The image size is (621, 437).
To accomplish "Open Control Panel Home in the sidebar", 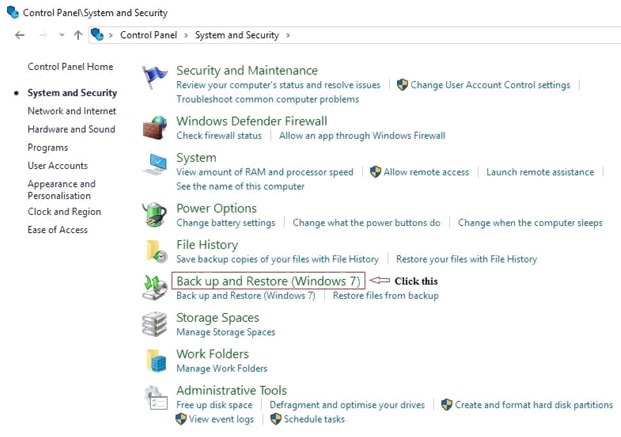I will (x=70, y=67).
